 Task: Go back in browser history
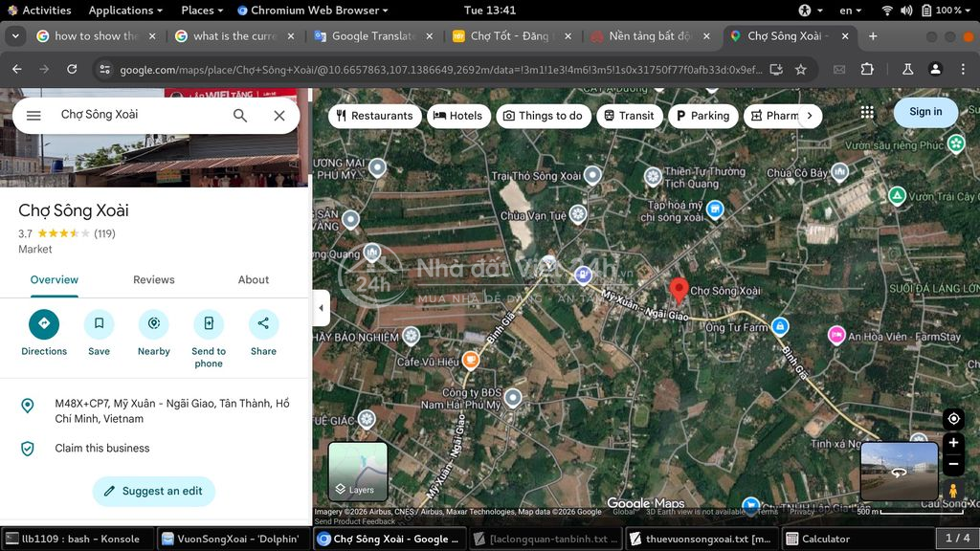point(17,69)
